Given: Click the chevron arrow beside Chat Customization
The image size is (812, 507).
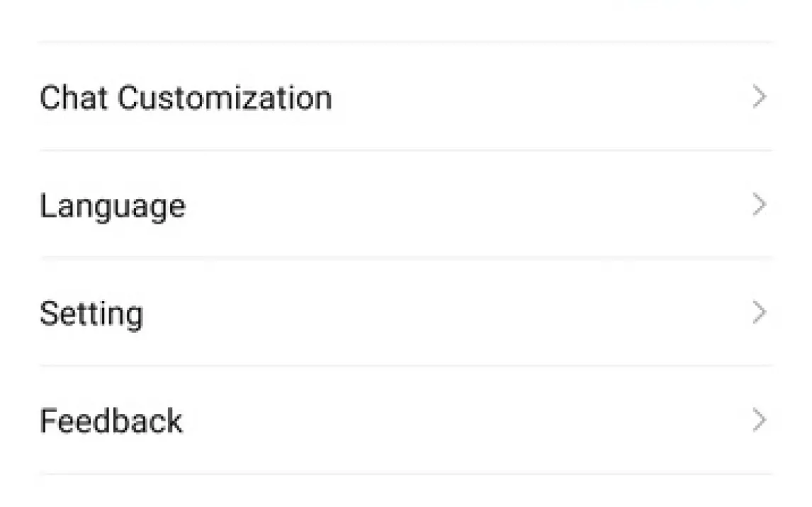Looking at the screenshot, I should [759, 97].
